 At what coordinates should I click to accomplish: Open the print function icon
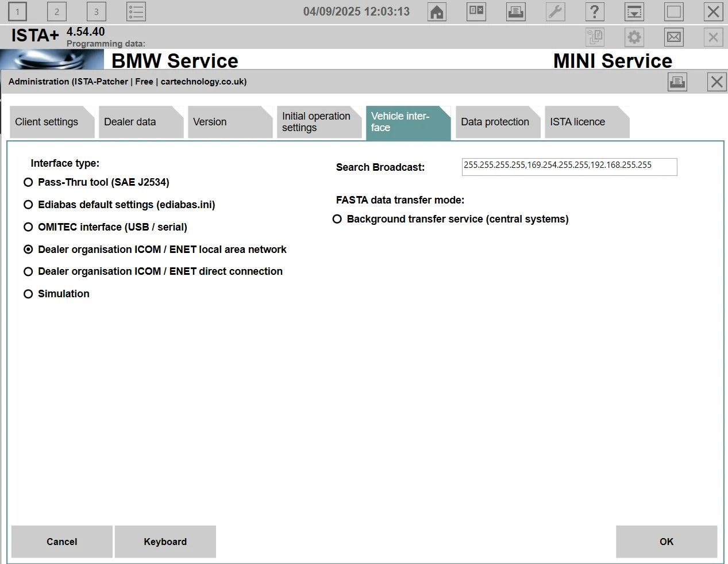click(515, 11)
